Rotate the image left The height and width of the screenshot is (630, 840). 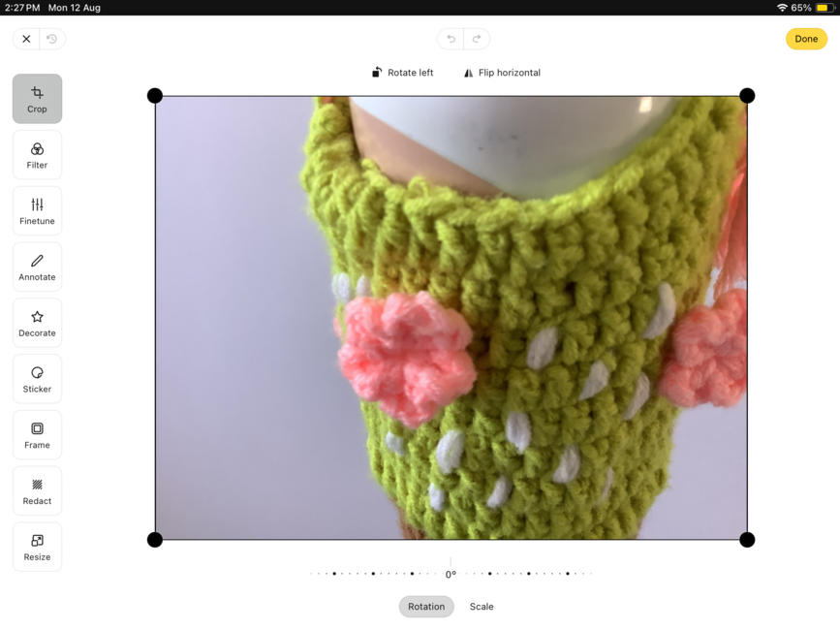coord(402,73)
